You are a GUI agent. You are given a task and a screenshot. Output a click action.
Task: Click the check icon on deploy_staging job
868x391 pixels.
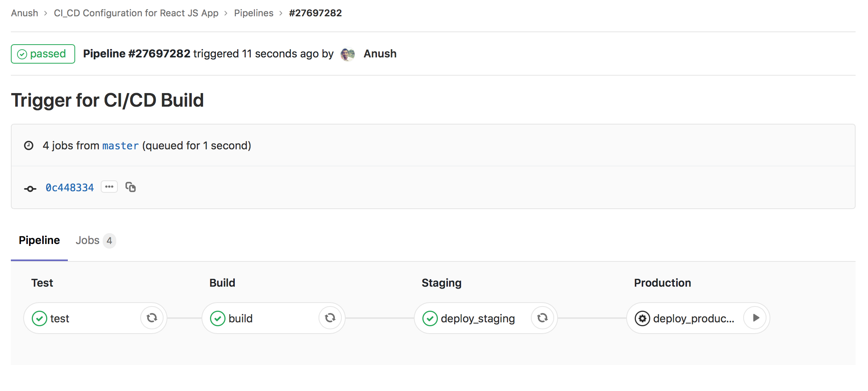coord(430,318)
